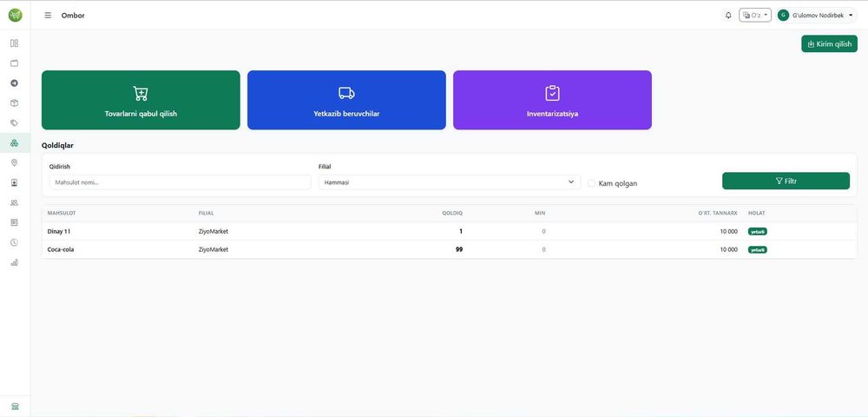Apply the Filtr button
This screenshot has height=417, width=868.
(786, 181)
